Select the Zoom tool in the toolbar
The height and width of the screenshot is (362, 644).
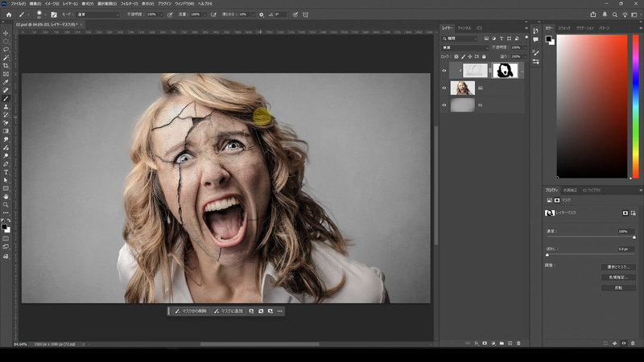(x=6, y=204)
